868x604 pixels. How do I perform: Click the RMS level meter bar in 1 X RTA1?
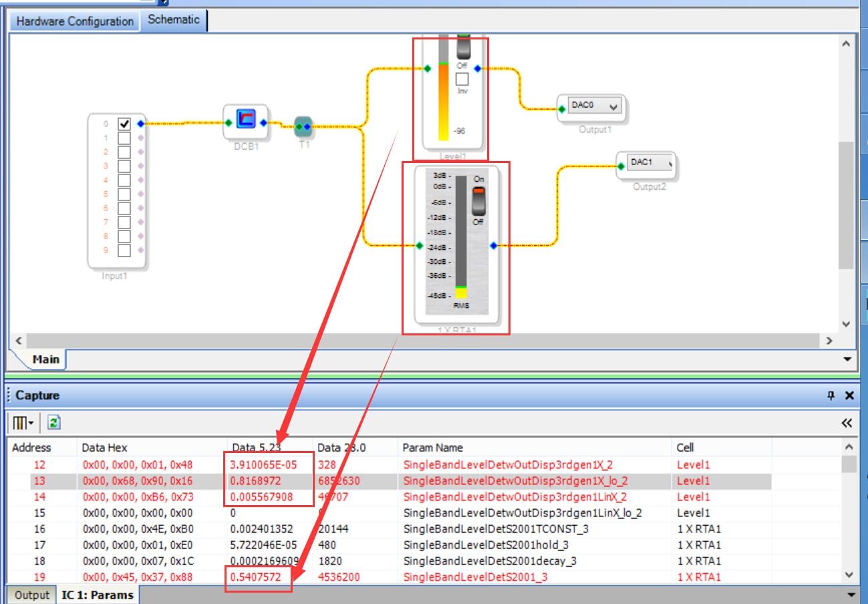coord(461,236)
